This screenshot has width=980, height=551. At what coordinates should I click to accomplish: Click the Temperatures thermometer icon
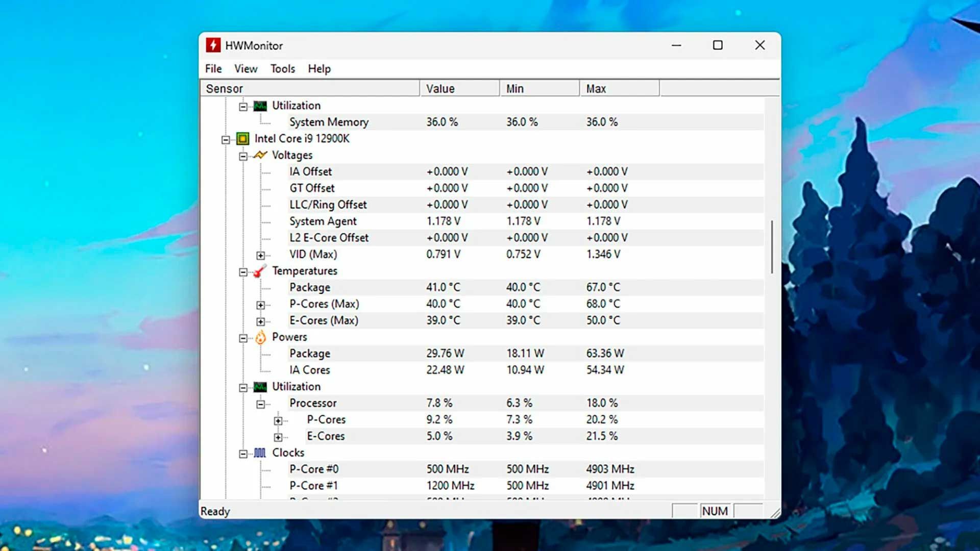(260, 271)
